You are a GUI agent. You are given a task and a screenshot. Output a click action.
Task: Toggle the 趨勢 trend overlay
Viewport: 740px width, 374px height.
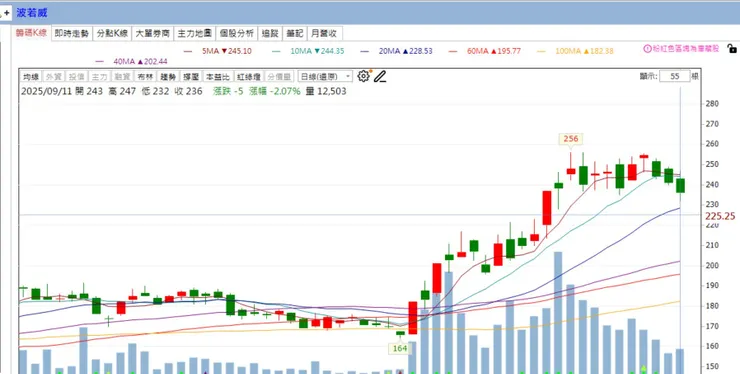[x=168, y=76]
